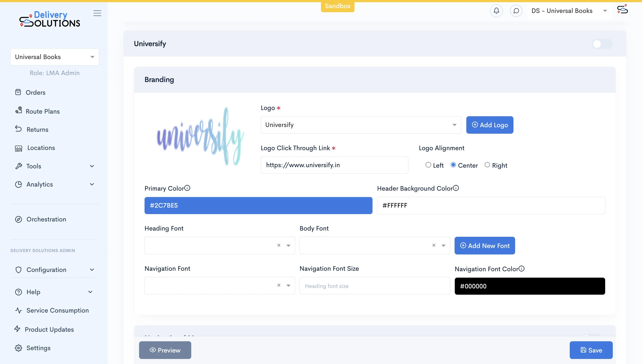Image resolution: width=642 pixels, height=364 pixels.
Task: Click Delivery Solutions icon at top right
Action: (x=622, y=9)
